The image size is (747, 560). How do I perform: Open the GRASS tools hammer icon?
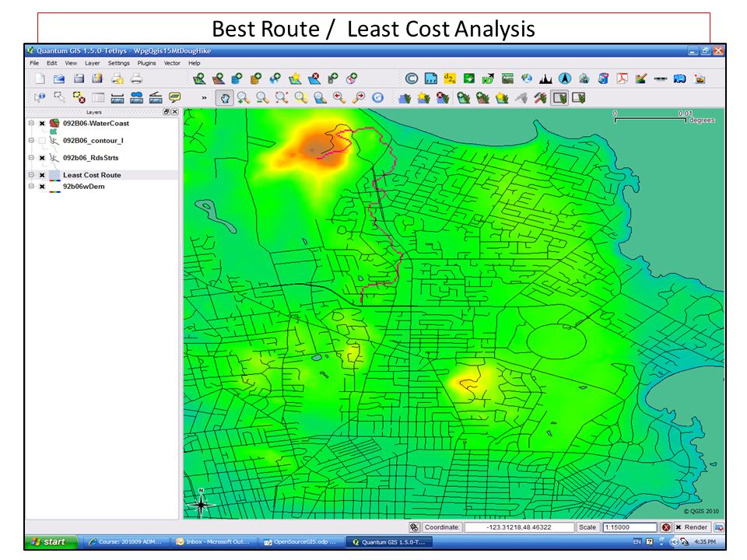click(540, 98)
